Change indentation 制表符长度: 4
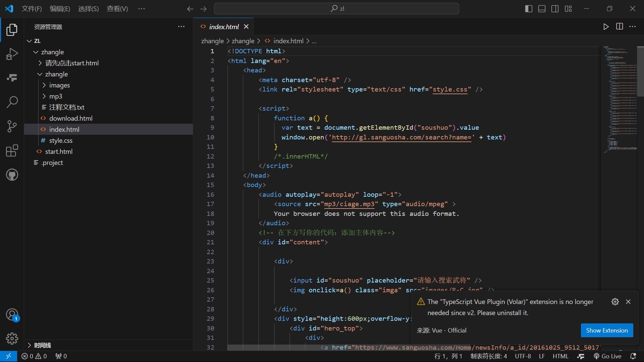Viewport: 644px width, 362px height. coord(488,356)
